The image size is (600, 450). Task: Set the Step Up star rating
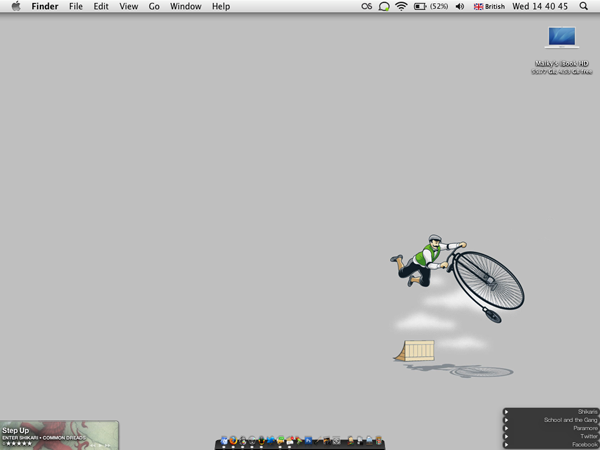click(x=17, y=443)
